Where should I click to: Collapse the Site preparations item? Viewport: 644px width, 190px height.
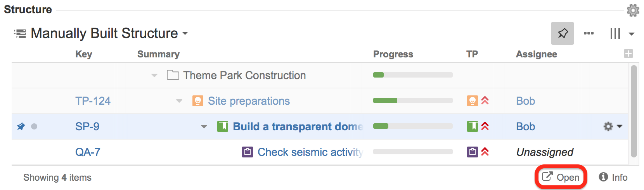[x=179, y=101]
